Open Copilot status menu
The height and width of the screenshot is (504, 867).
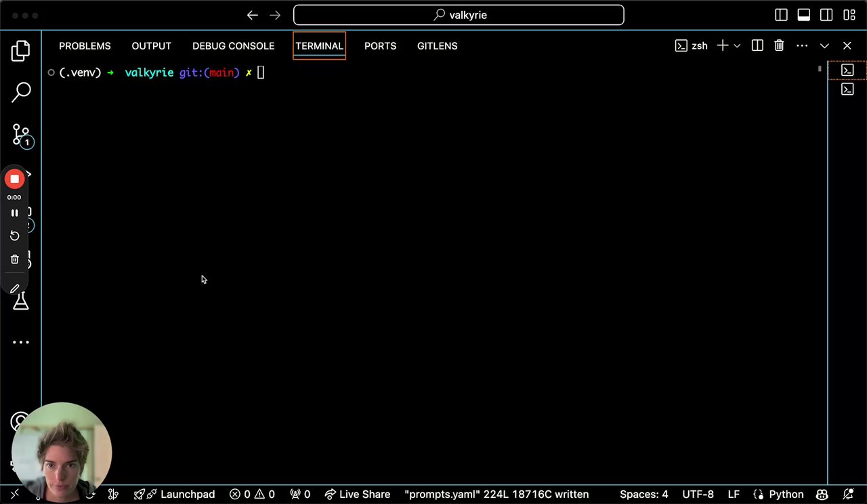pyautogui.click(x=822, y=495)
